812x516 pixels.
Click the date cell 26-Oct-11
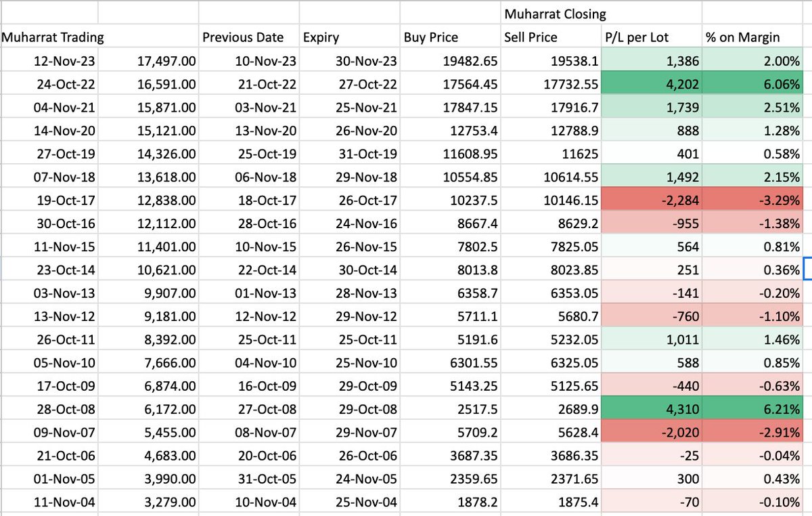pos(49,338)
